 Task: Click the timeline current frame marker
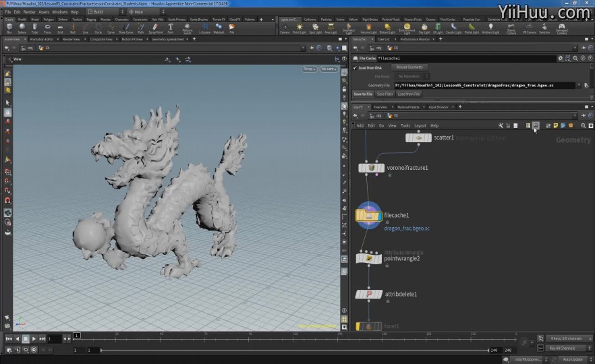77,335
